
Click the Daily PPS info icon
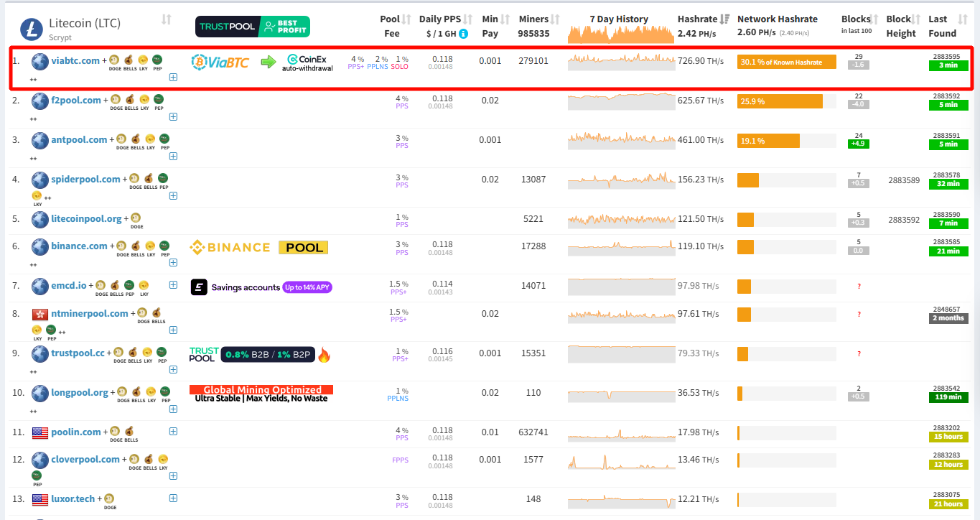pos(463,34)
